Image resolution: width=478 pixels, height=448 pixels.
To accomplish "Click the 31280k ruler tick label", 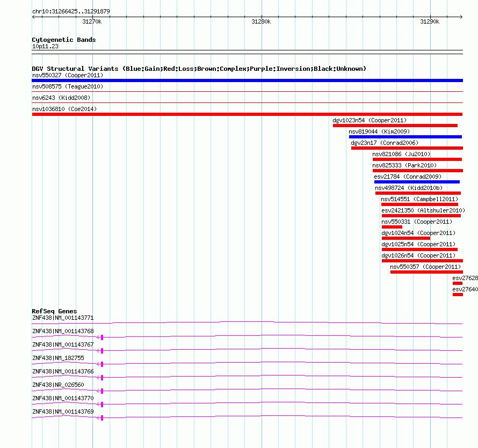I will pos(261,21).
